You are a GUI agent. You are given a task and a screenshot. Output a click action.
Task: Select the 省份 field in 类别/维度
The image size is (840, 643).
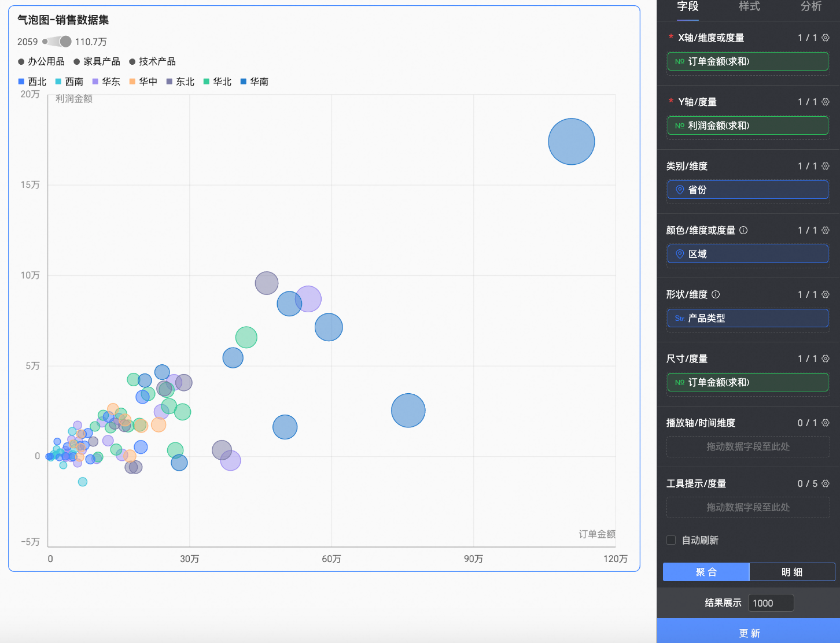747,190
